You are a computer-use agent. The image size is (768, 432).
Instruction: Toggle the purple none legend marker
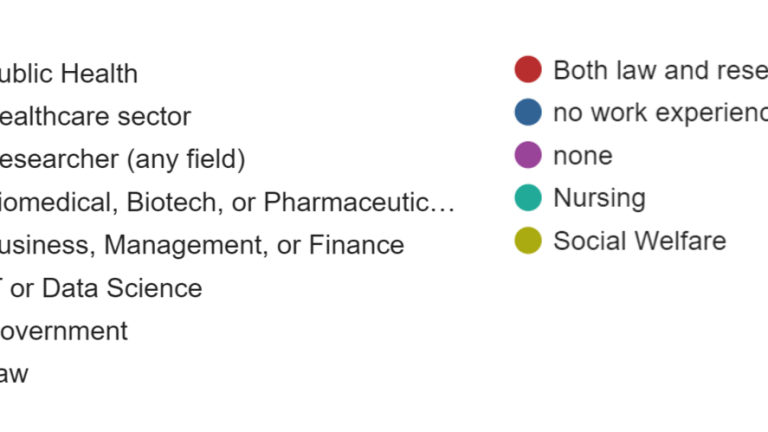(x=528, y=155)
